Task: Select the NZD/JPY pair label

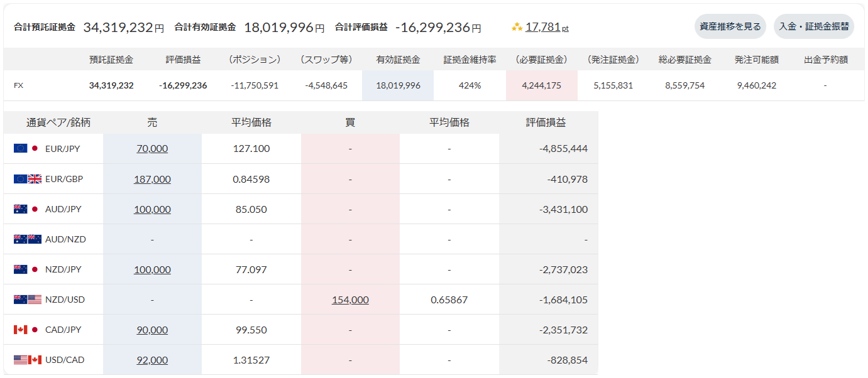Action: (63, 269)
